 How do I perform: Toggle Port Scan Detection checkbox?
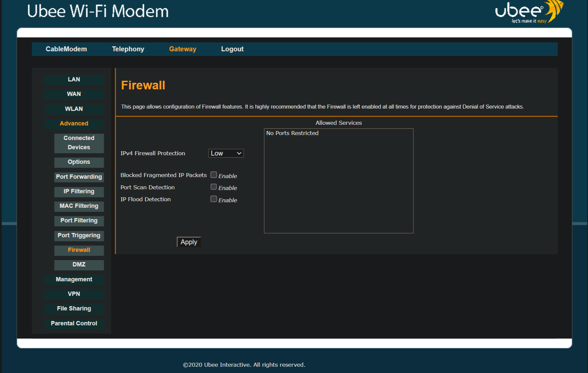[x=214, y=187]
